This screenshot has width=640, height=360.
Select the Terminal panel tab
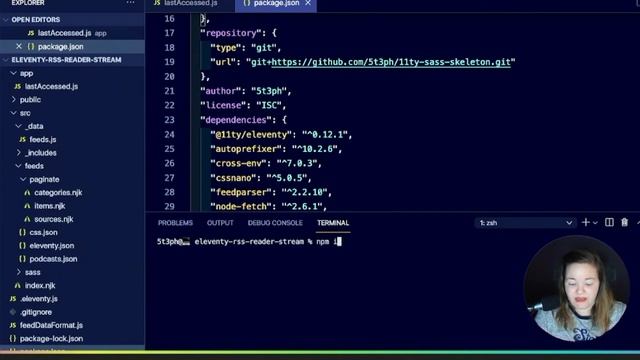333,223
